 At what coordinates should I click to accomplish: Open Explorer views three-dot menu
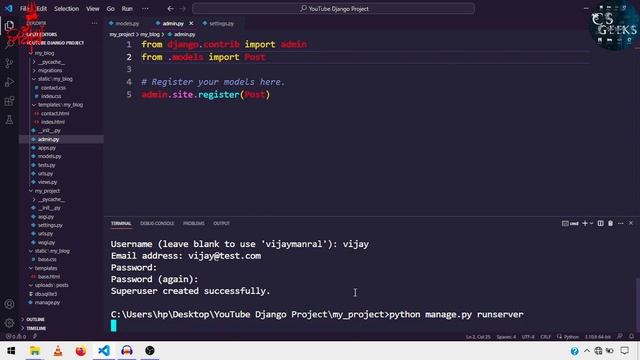[x=95, y=23]
